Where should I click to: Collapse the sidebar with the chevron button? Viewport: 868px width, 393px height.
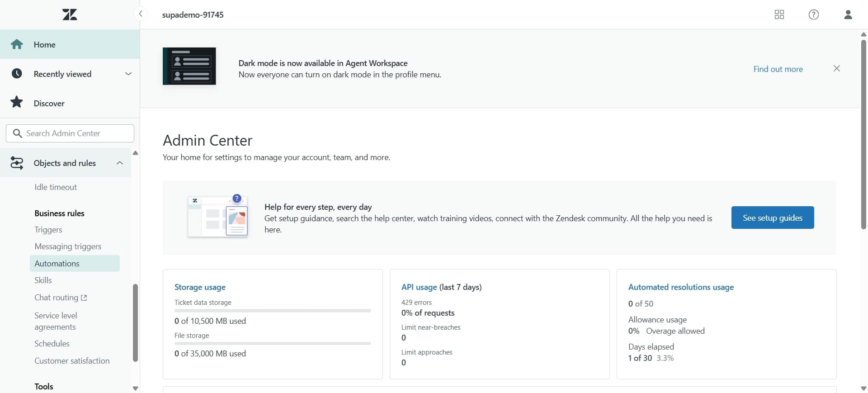click(141, 14)
